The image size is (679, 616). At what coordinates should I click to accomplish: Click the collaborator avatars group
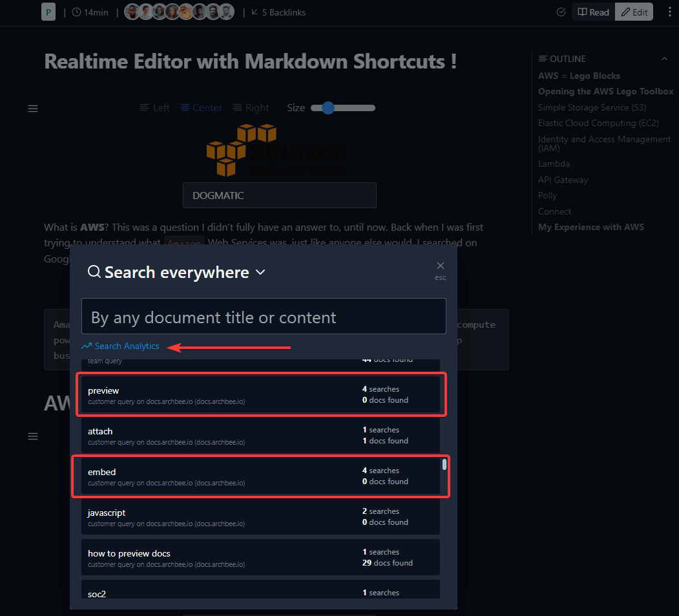coord(178,12)
